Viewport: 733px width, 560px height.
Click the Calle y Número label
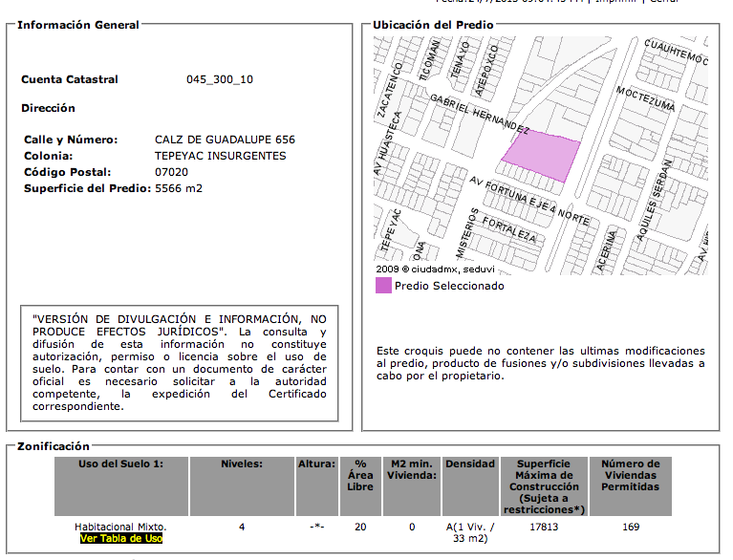pos(71,140)
